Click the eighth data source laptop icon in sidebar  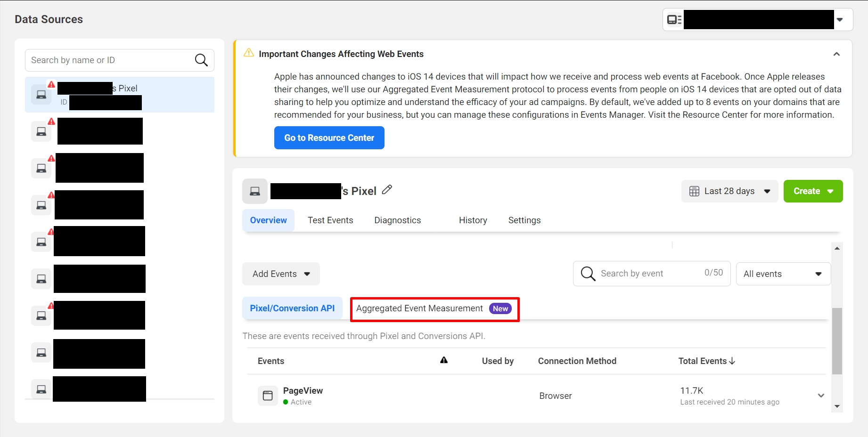point(41,352)
